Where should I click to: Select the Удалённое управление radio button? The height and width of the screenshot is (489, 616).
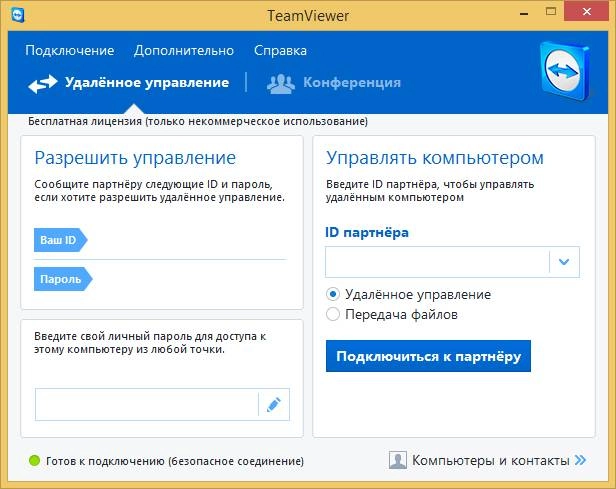[x=333, y=294]
